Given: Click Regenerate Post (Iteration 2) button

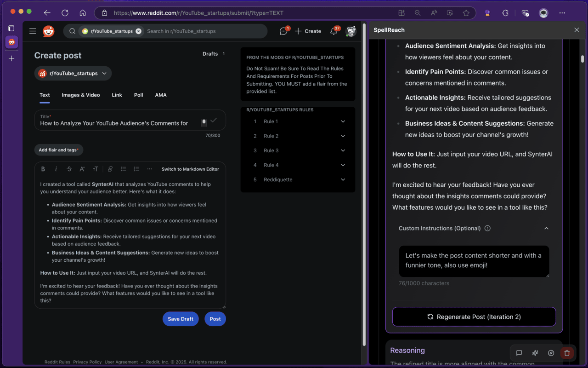Looking at the screenshot, I should pos(474,316).
